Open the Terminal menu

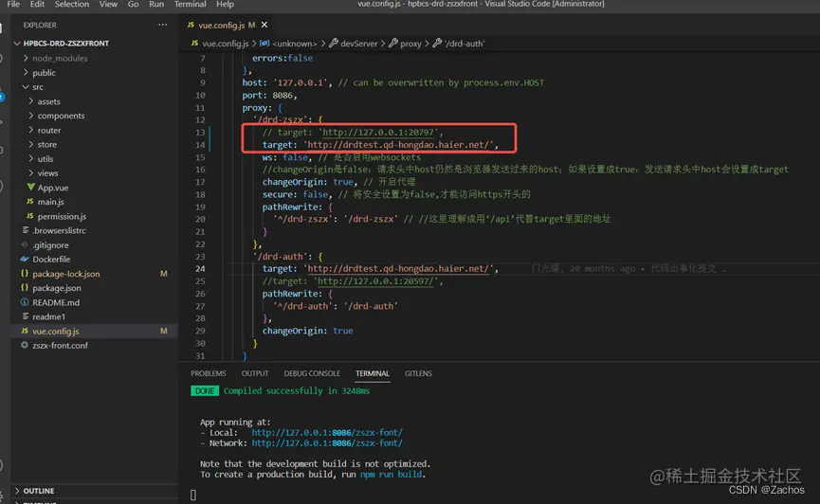[190, 4]
